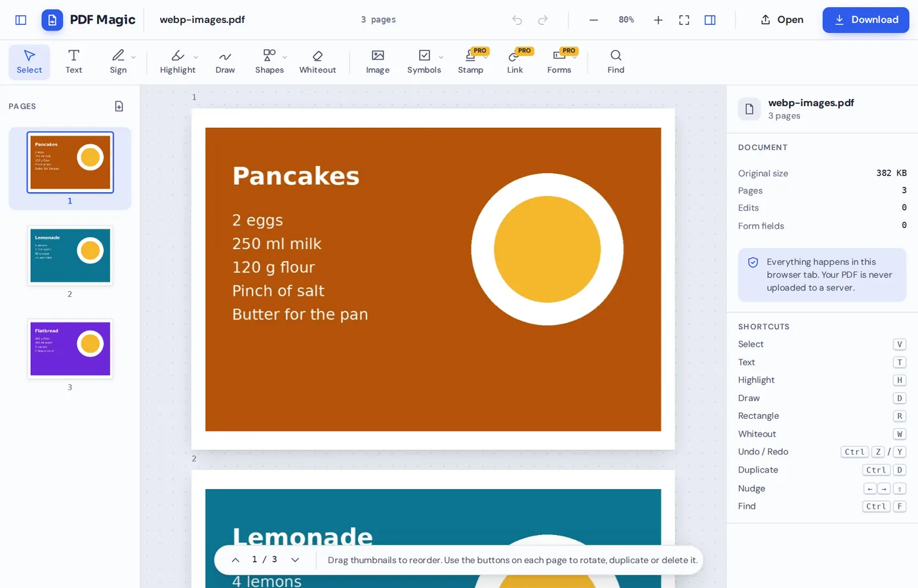
Task: Open a PDF file
Action: (782, 20)
